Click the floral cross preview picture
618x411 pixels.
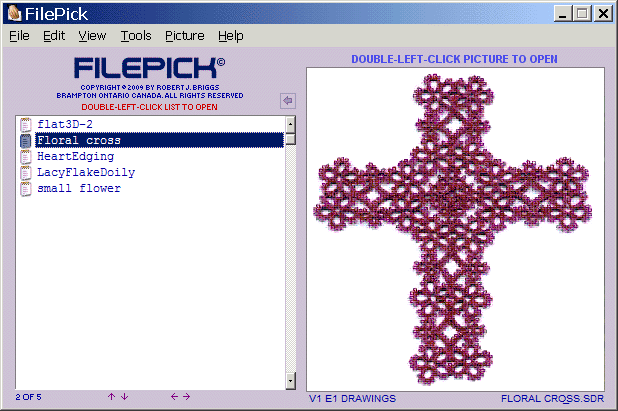click(455, 229)
